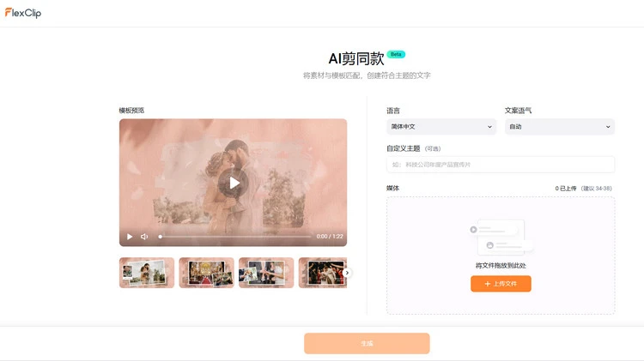The height and width of the screenshot is (361, 644).
Task: Open the 文案语气 dropdown showing 自动
Action: [x=560, y=127]
